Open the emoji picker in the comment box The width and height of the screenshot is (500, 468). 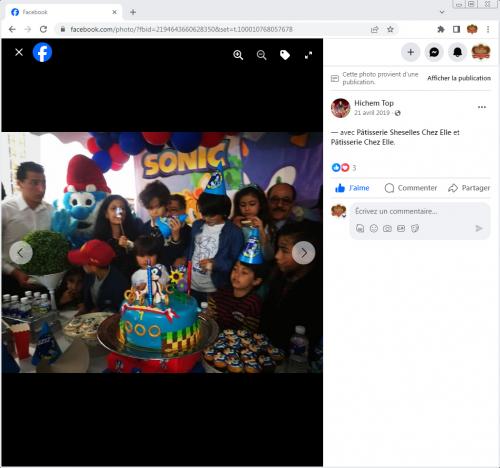click(x=374, y=228)
